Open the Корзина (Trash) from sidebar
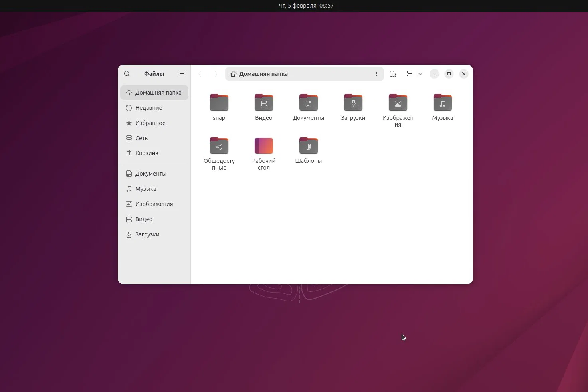This screenshot has height=392, width=588. tap(147, 153)
